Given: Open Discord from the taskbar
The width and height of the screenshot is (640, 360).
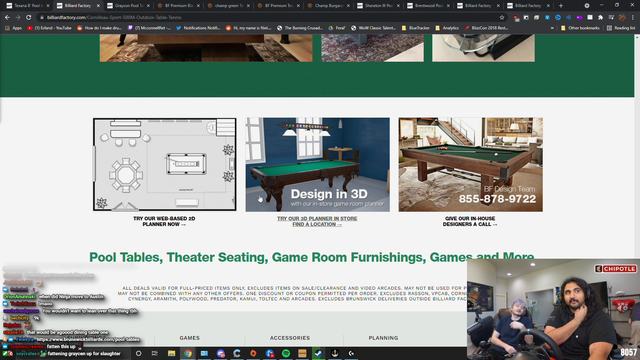Looking at the screenshot, I should tap(220, 353).
